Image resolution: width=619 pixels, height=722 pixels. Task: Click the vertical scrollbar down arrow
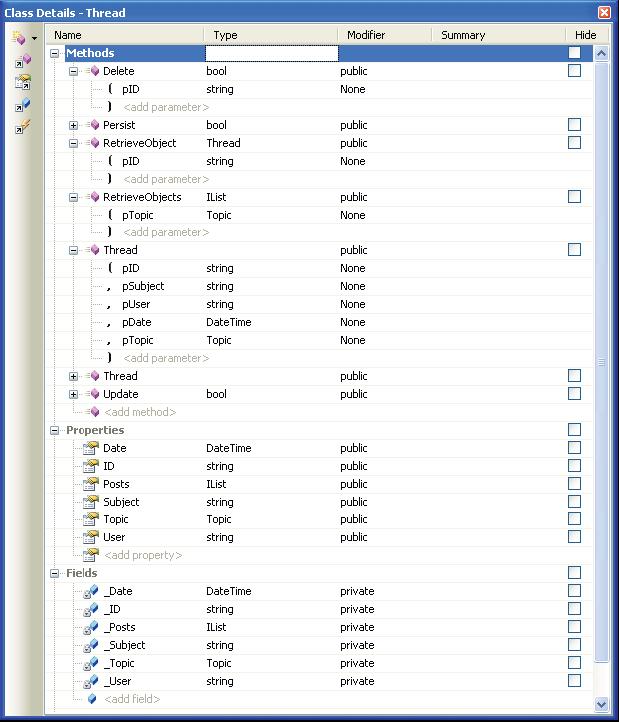click(602, 704)
